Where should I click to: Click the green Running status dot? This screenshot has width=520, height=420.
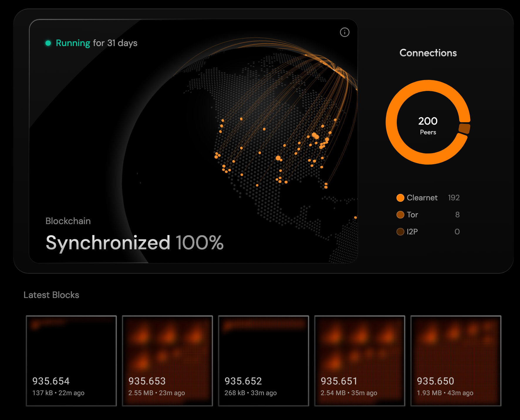(48, 43)
